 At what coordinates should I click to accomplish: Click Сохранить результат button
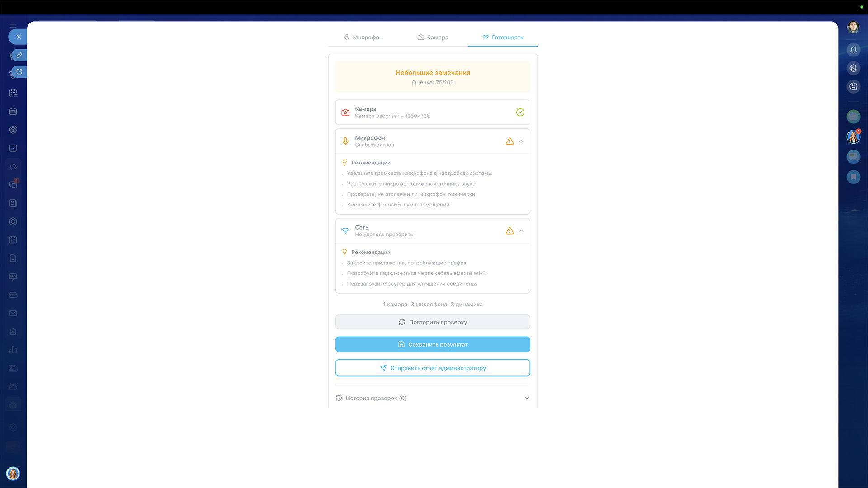433,344
